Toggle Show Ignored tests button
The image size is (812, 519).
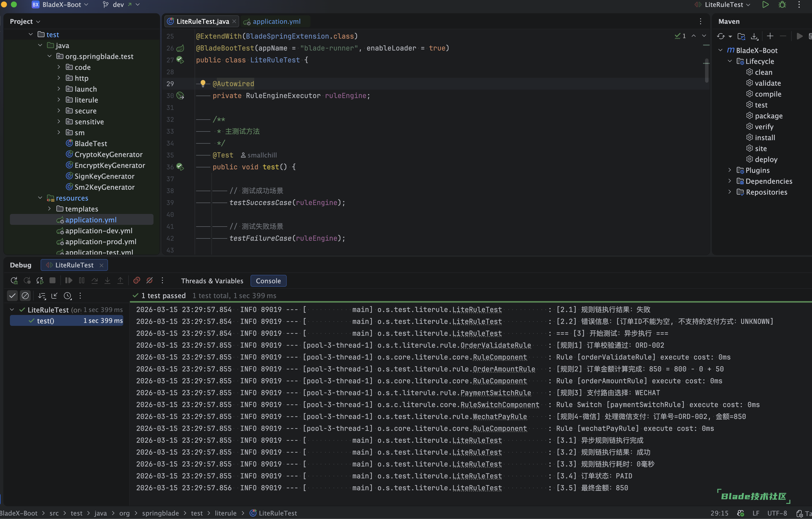coord(25,296)
